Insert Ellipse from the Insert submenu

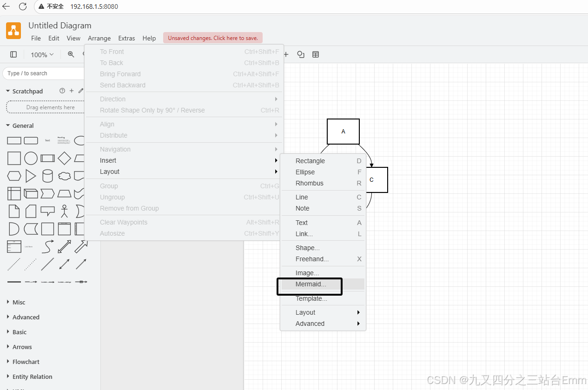click(x=323, y=172)
